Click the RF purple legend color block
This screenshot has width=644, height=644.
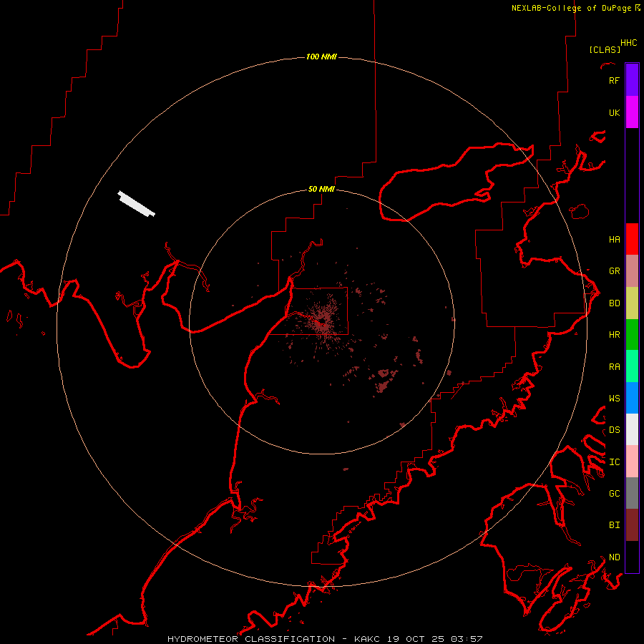click(632, 80)
